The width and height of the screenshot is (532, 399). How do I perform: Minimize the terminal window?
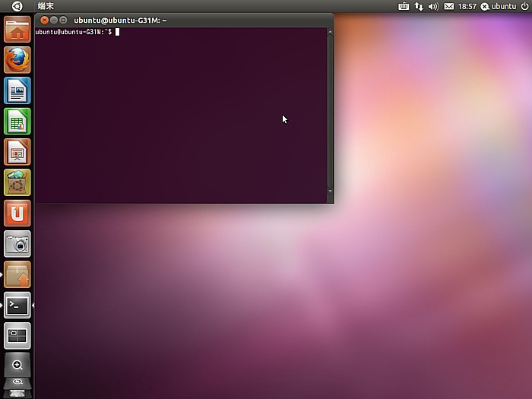pos(54,20)
